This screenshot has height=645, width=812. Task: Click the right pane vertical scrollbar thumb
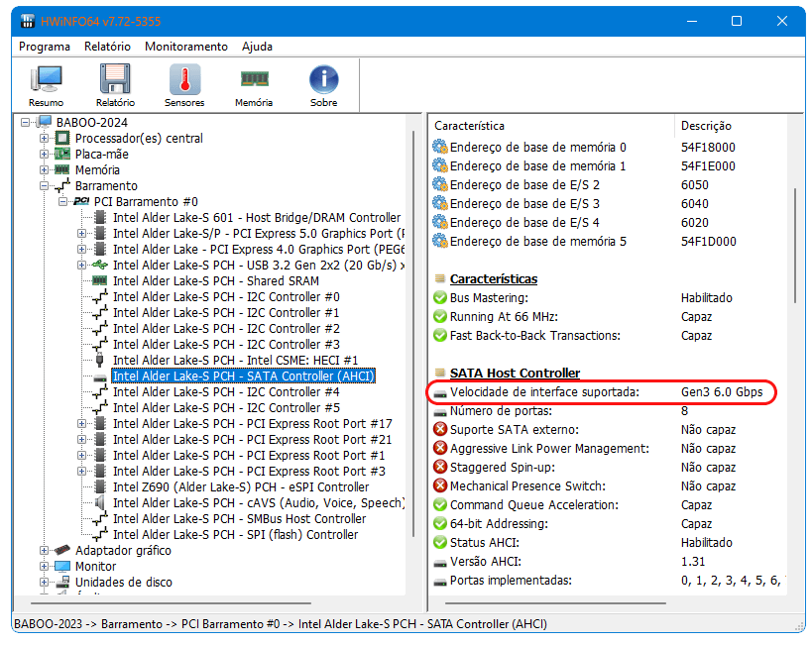[x=795, y=246]
